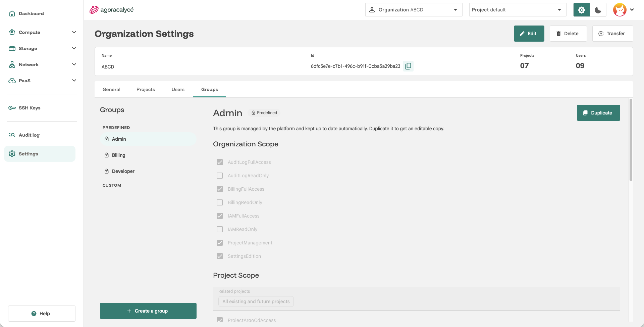Select the Groups tab
644x327 pixels.
click(x=210, y=89)
